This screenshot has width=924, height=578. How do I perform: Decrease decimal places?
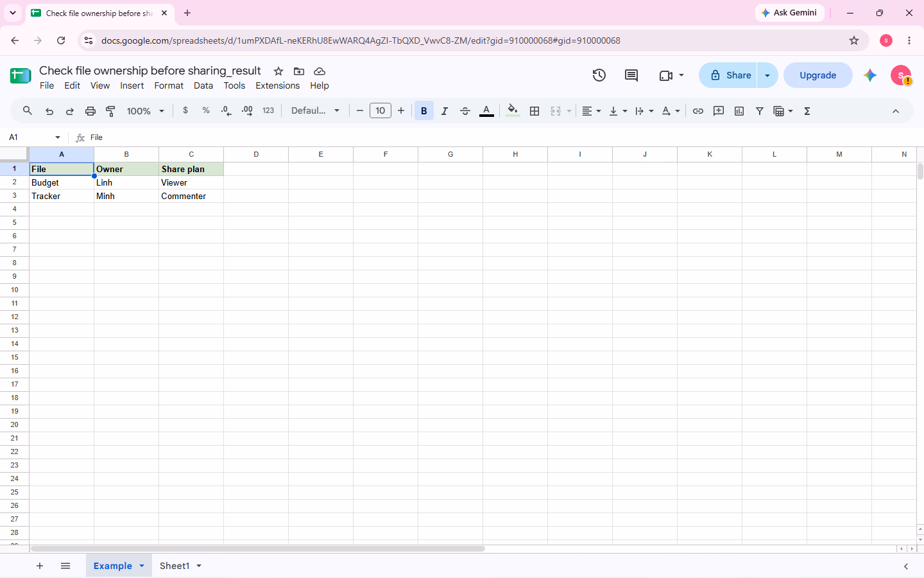pos(226,111)
